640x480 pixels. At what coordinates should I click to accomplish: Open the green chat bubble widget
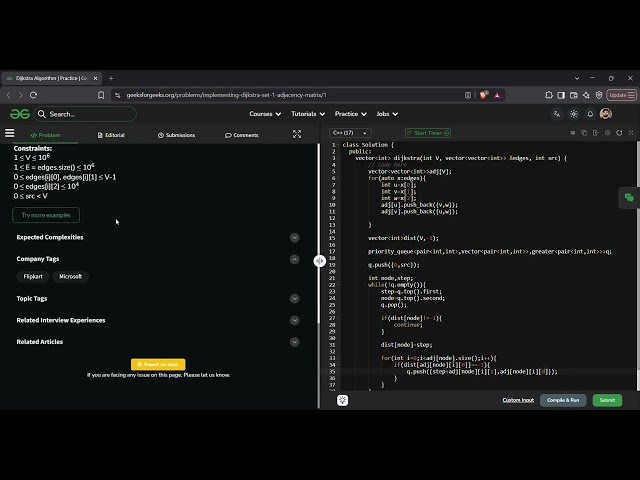point(629,198)
